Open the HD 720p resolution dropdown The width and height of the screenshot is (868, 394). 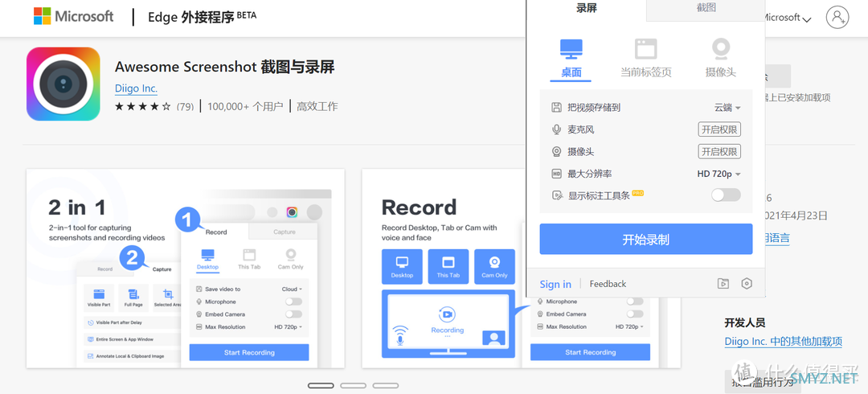tap(719, 174)
